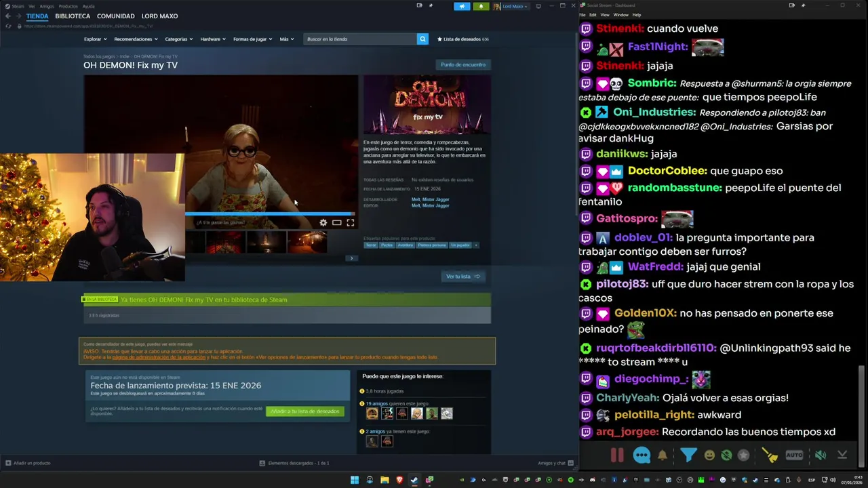Open Lista de deseados link
Viewport: 868px width, 488px height.
pyautogui.click(x=462, y=39)
